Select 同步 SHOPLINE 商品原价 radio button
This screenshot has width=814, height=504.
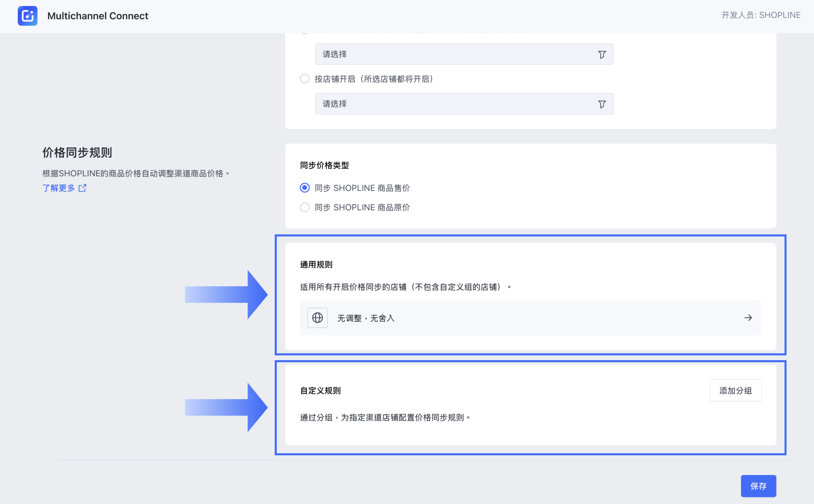click(x=305, y=207)
